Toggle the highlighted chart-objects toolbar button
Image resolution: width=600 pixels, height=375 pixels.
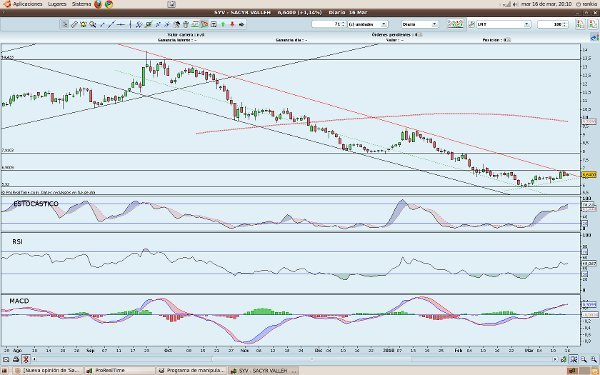click(x=204, y=24)
